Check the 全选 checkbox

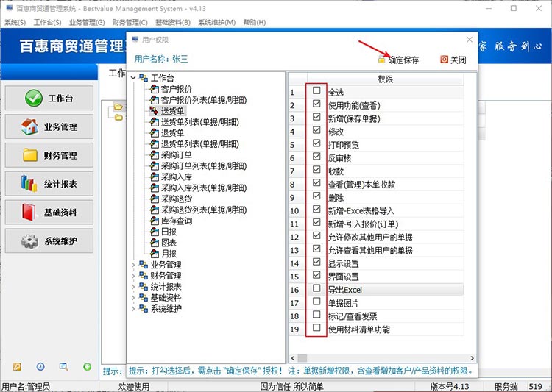coord(316,90)
